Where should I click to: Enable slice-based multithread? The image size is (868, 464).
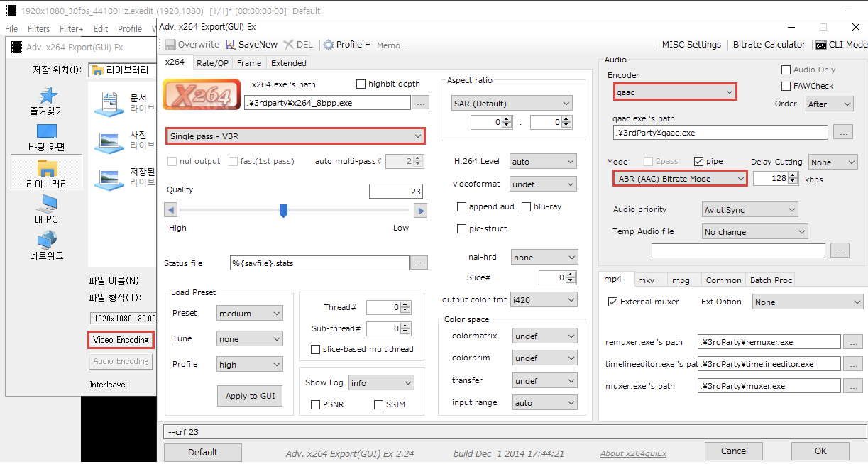coord(316,350)
